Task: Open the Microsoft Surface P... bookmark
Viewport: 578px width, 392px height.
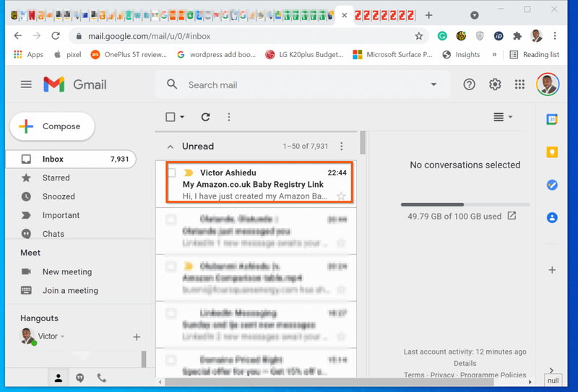Action: click(x=392, y=55)
